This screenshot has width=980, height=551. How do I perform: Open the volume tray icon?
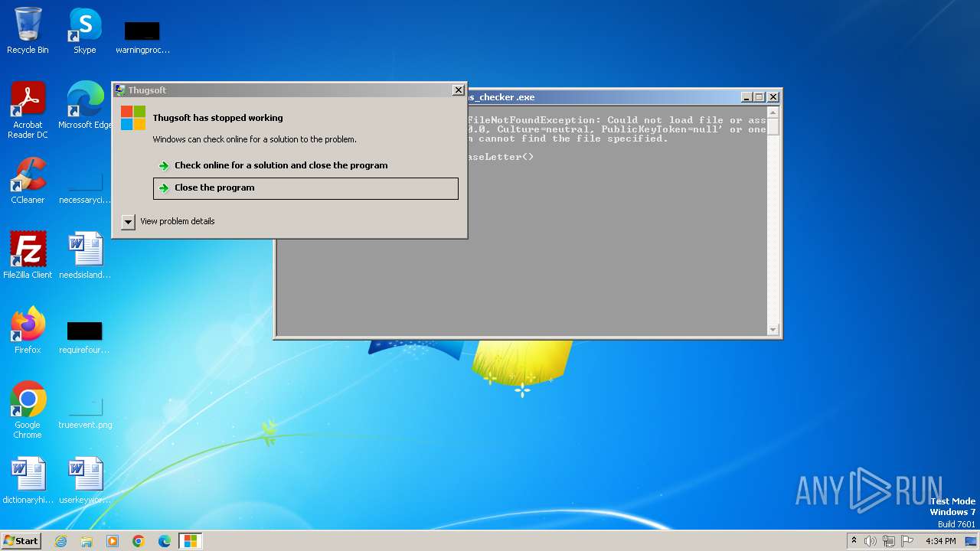tap(871, 541)
